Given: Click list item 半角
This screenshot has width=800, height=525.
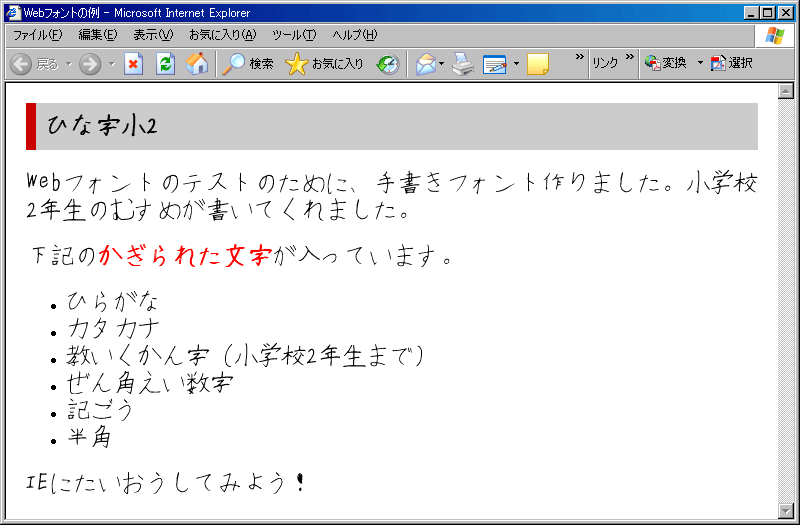Looking at the screenshot, I should [x=89, y=438].
